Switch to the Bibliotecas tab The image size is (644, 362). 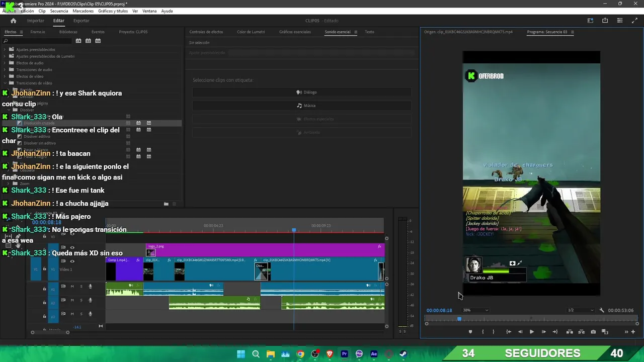[68, 32]
